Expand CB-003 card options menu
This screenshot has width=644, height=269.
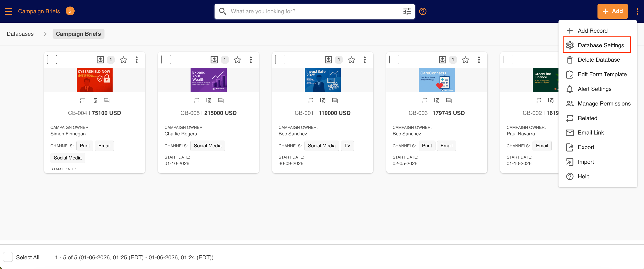coord(478,60)
